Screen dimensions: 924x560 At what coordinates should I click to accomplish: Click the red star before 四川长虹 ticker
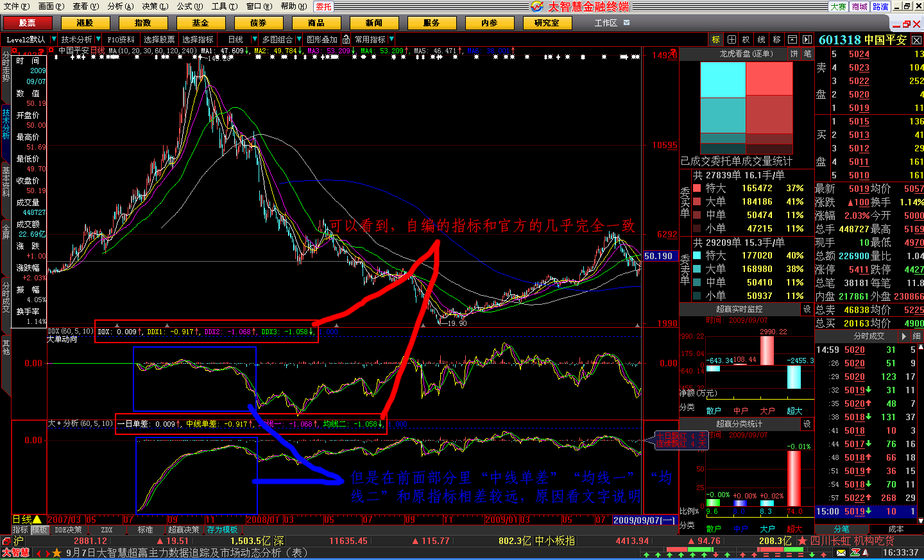tap(802, 541)
